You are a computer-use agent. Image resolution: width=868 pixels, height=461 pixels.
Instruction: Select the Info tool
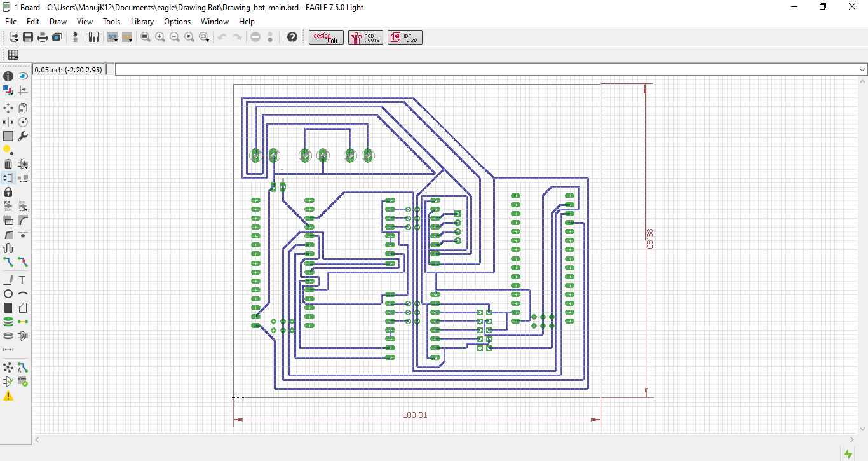point(8,76)
